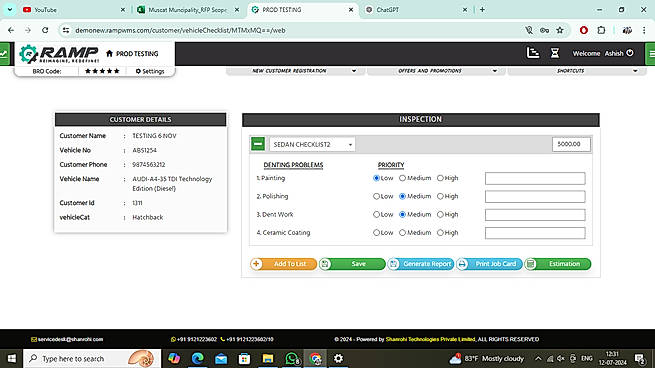Click the green trend icon at left edge

click(4, 53)
